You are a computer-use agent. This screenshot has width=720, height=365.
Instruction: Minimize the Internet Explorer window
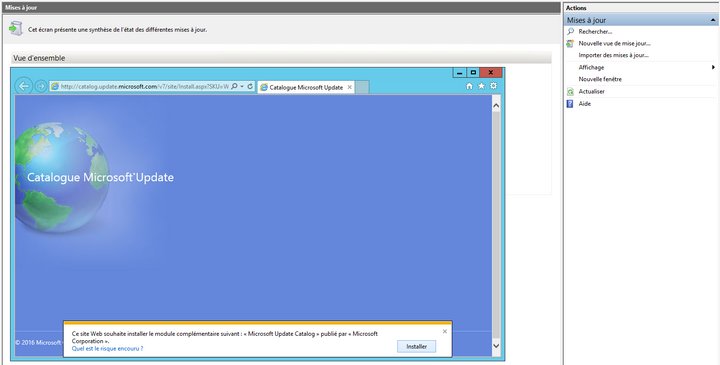click(x=459, y=73)
